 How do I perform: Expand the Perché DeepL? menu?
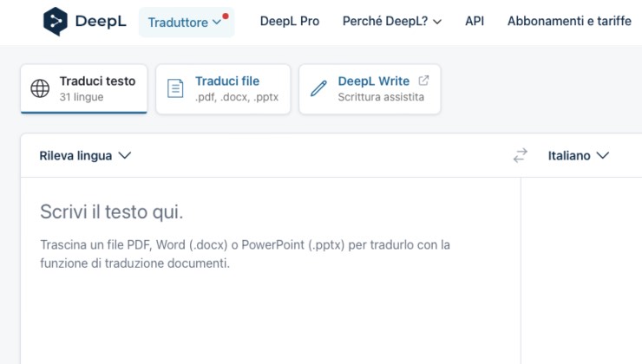click(x=392, y=22)
